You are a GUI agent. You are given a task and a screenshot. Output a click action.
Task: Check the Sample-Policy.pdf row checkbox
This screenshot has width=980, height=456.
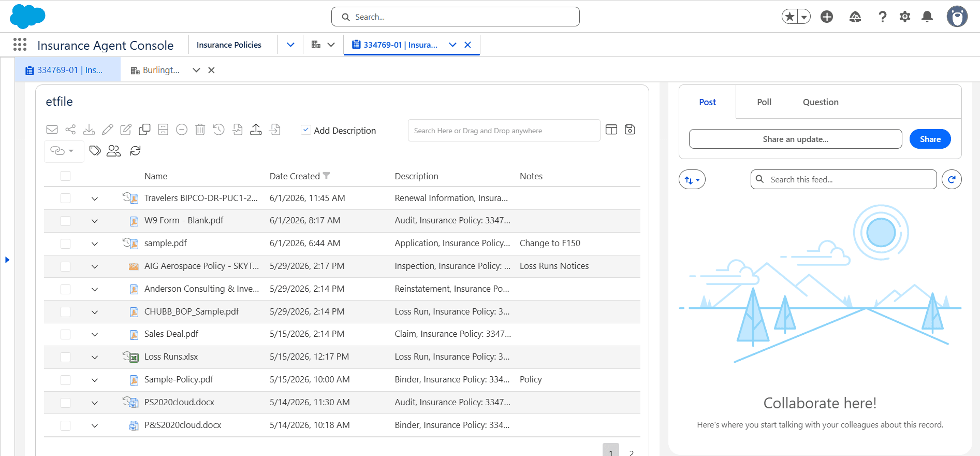click(65, 380)
